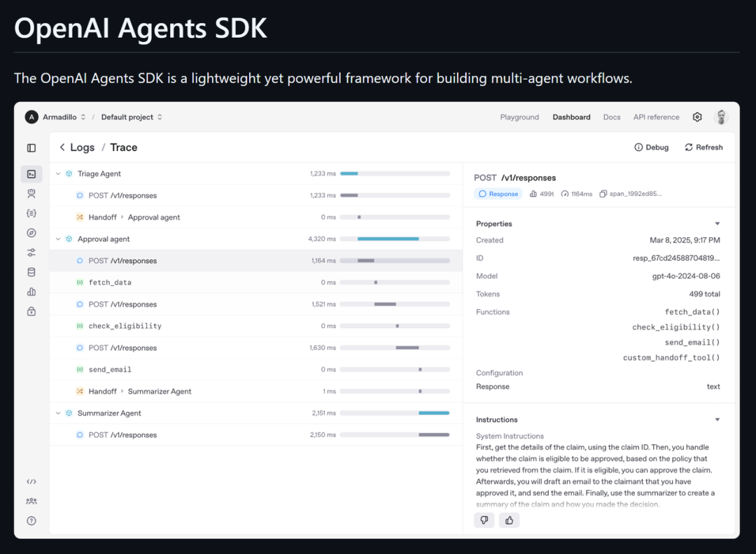Open API reference in top navigation
756x554 pixels.
click(656, 117)
